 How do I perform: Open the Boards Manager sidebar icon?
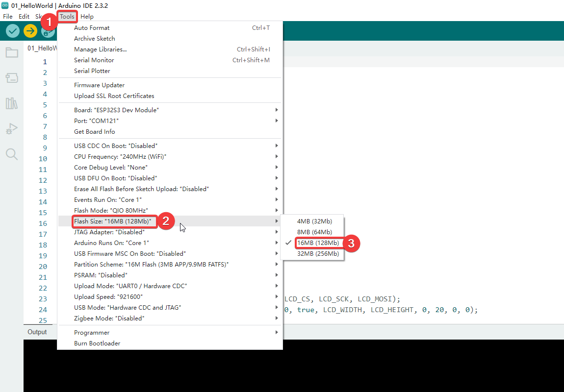pyautogui.click(x=12, y=78)
